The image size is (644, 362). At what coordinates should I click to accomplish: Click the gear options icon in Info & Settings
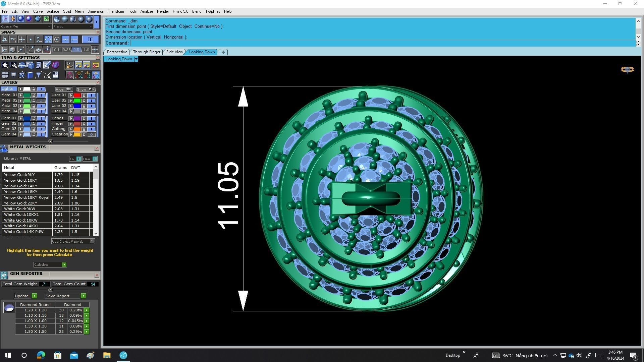click(x=5, y=65)
